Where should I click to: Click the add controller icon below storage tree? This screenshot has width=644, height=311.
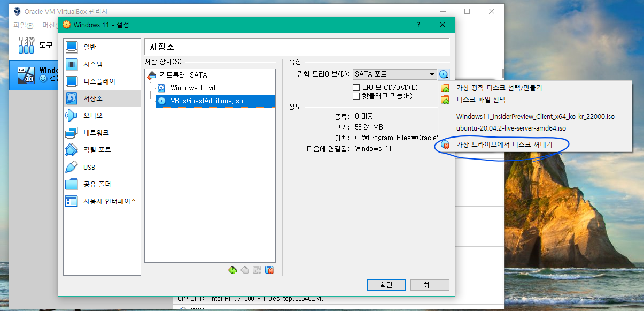[232, 270]
